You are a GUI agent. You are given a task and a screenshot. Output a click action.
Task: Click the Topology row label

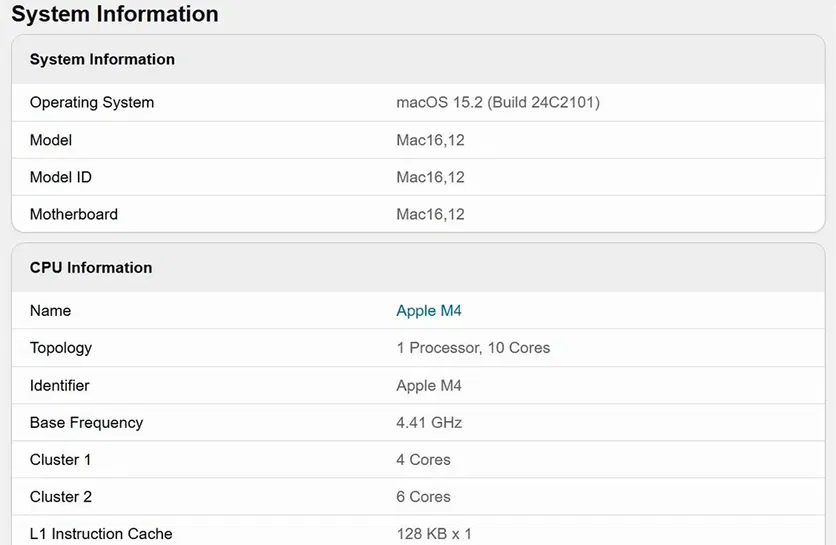(61, 348)
